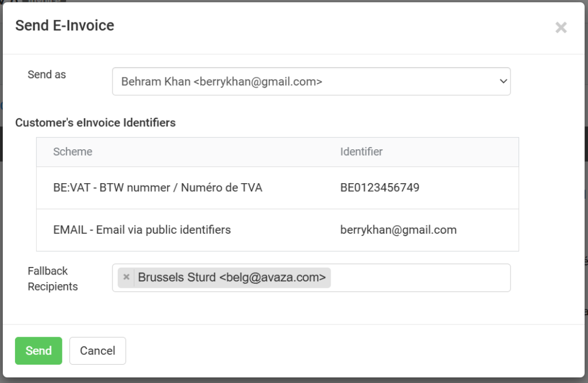The height and width of the screenshot is (383, 588).
Task: Click the Send as label
Action: tap(47, 75)
